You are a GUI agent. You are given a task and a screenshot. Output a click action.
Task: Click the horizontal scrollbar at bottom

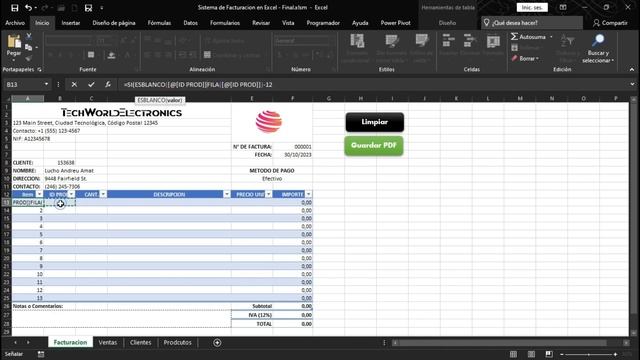click(504, 342)
